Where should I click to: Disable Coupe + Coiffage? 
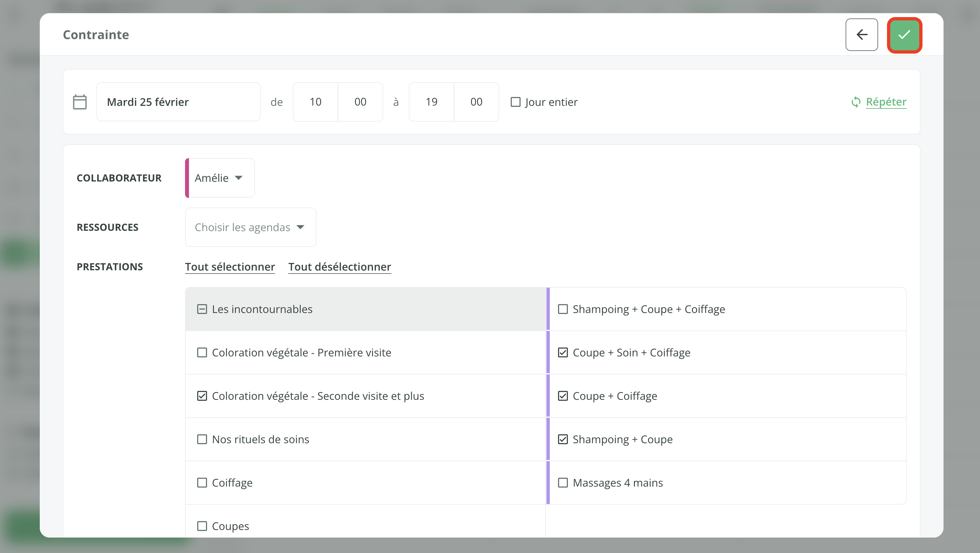tap(563, 396)
